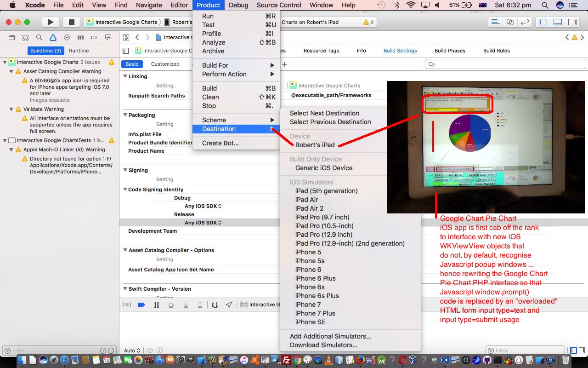This screenshot has width=588, height=368.
Task: Toggle the Debug area panel visibility
Action: (558, 22)
